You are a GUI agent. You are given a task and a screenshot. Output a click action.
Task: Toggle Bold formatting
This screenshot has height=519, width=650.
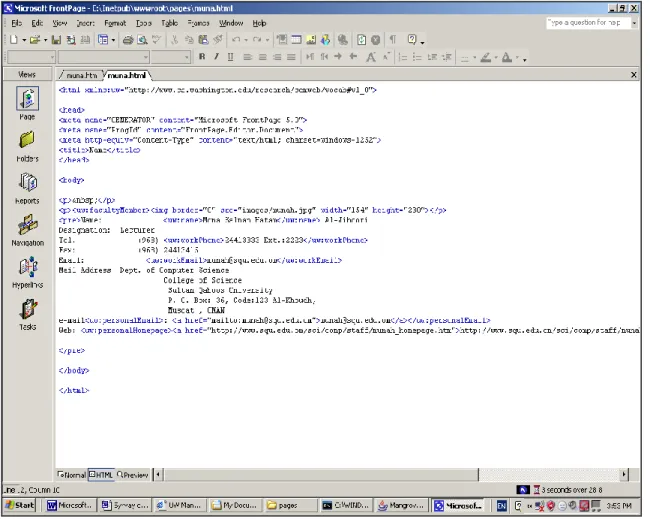tap(202, 57)
